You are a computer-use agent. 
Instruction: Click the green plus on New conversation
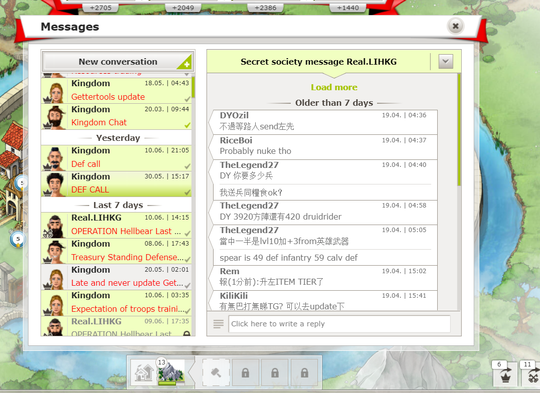[x=186, y=63]
